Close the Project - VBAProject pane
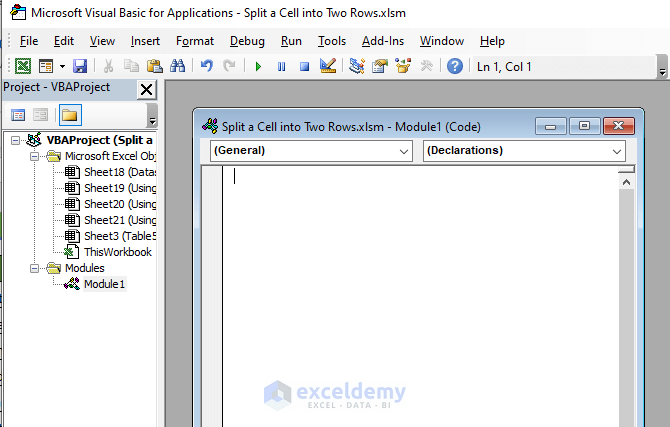 (x=147, y=90)
